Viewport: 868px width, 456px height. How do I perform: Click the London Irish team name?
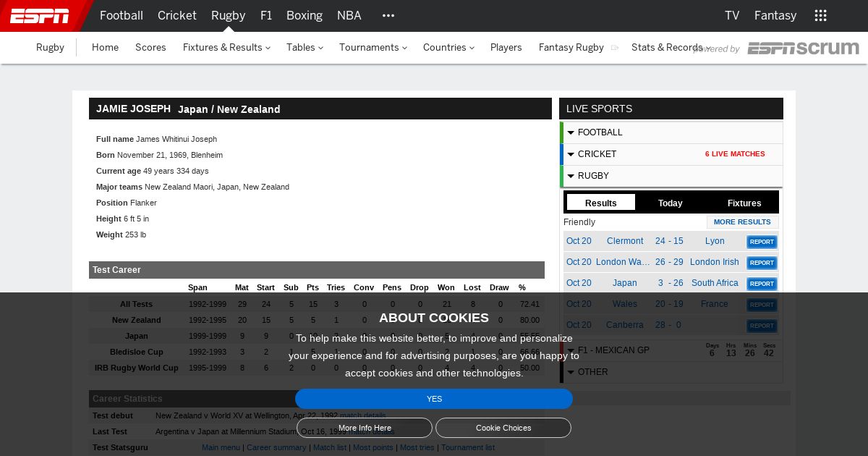[715, 262]
